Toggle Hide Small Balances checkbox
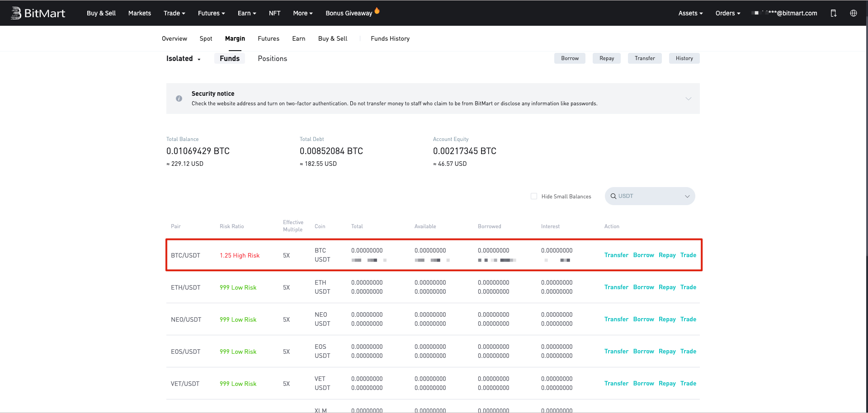Screen dimensions: 868x413 534,196
